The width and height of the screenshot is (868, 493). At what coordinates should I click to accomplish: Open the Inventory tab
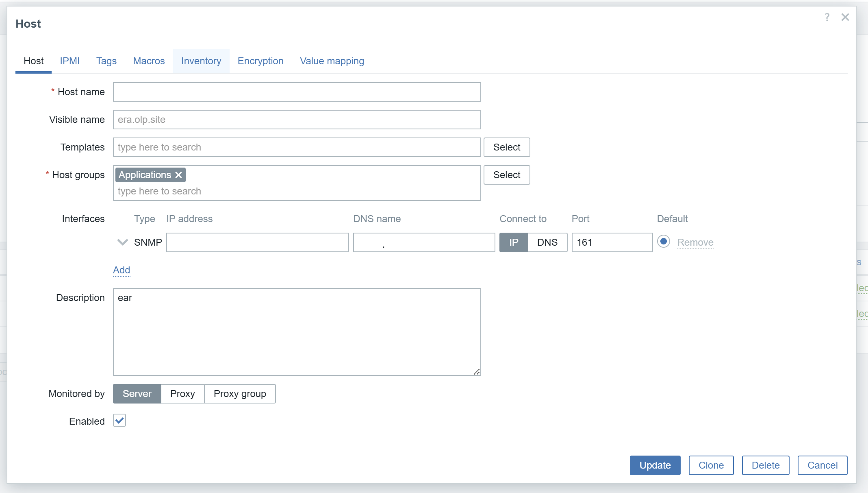[201, 61]
